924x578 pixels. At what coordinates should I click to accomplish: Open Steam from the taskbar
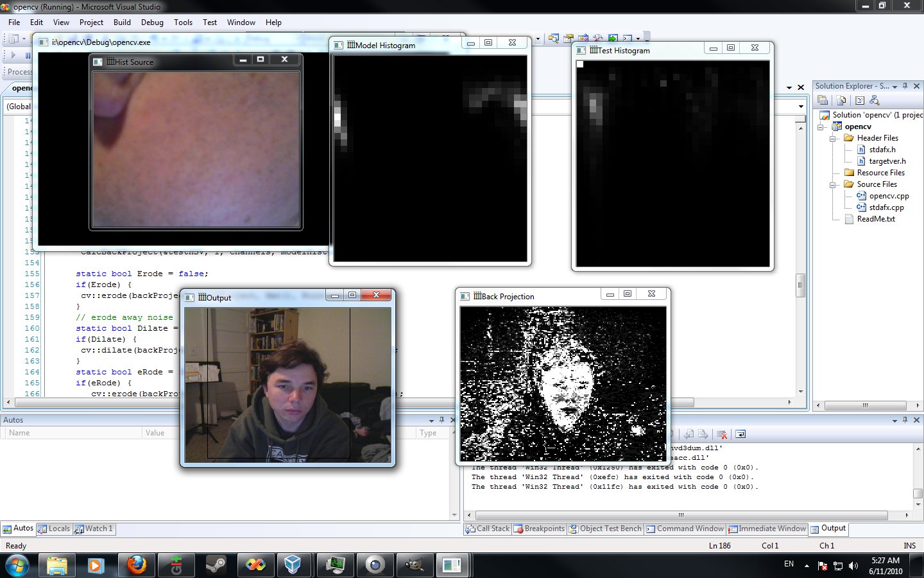tap(216, 565)
